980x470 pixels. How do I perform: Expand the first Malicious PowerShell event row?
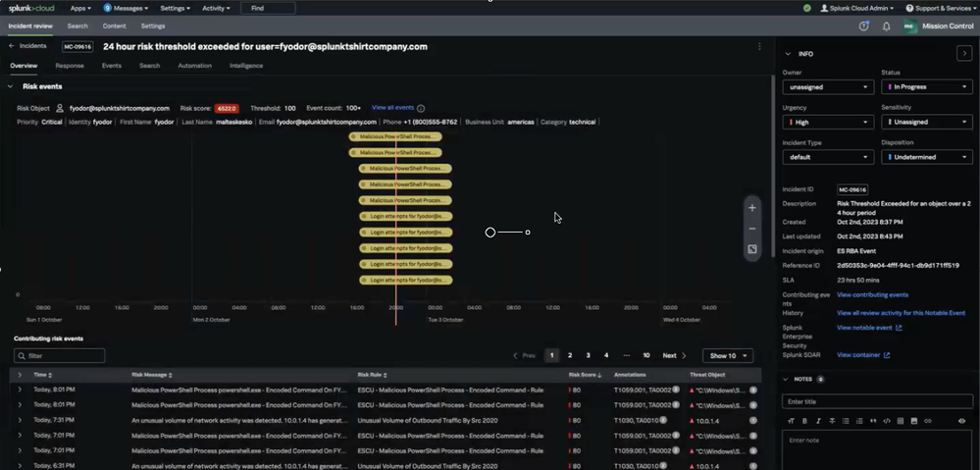pos(20,390)
